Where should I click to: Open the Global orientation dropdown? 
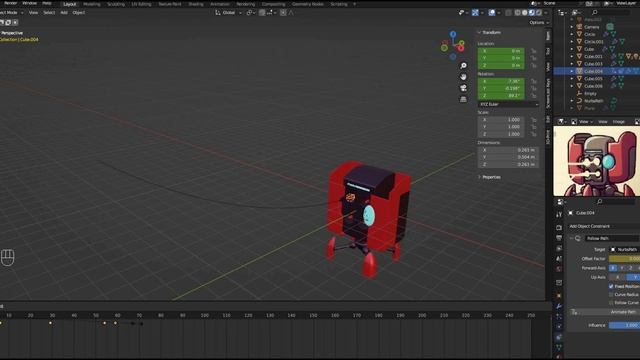point(228,13)
